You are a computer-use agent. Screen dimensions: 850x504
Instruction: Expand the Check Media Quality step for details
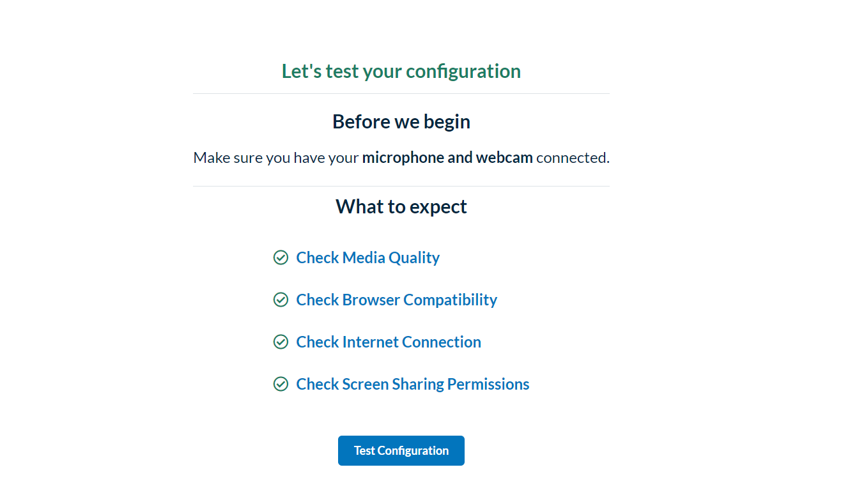click(367, 257)
